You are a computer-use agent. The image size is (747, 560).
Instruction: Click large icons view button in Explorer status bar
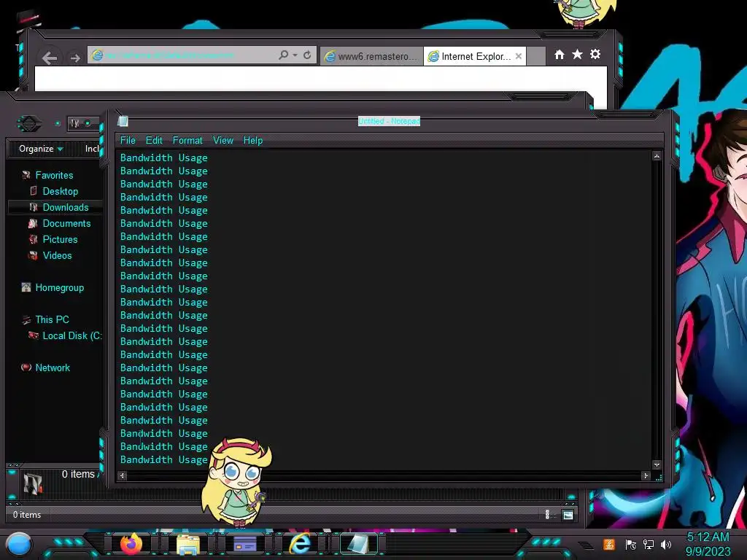[568, 515]
